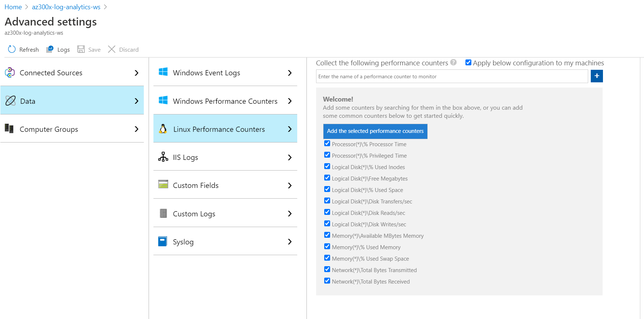
Task: Expand Linux Performance Counters chevron
Action: click(x=290, y=129)
